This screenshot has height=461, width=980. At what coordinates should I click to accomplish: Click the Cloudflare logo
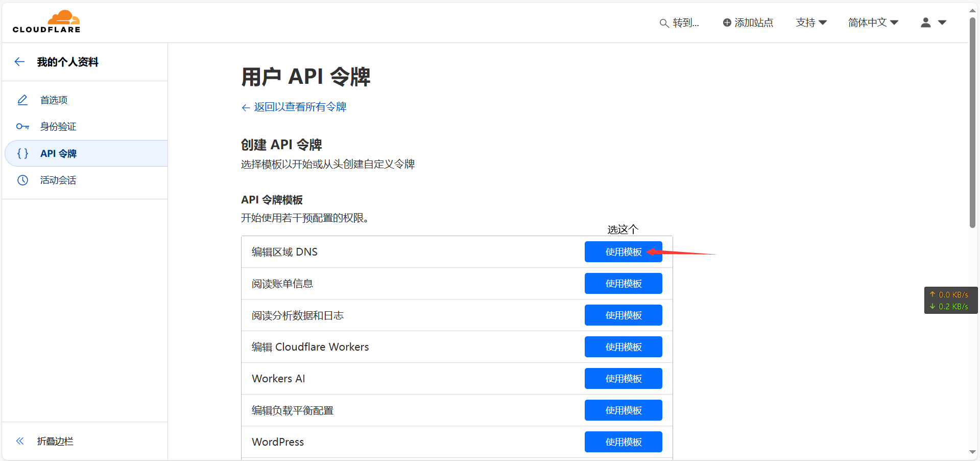click(46, 21)
